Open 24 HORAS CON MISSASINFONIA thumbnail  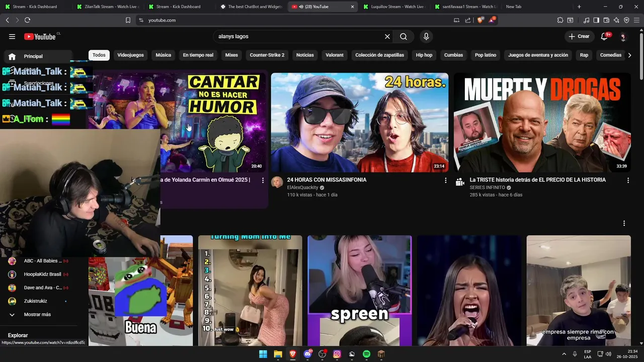[x=360, y=123]
